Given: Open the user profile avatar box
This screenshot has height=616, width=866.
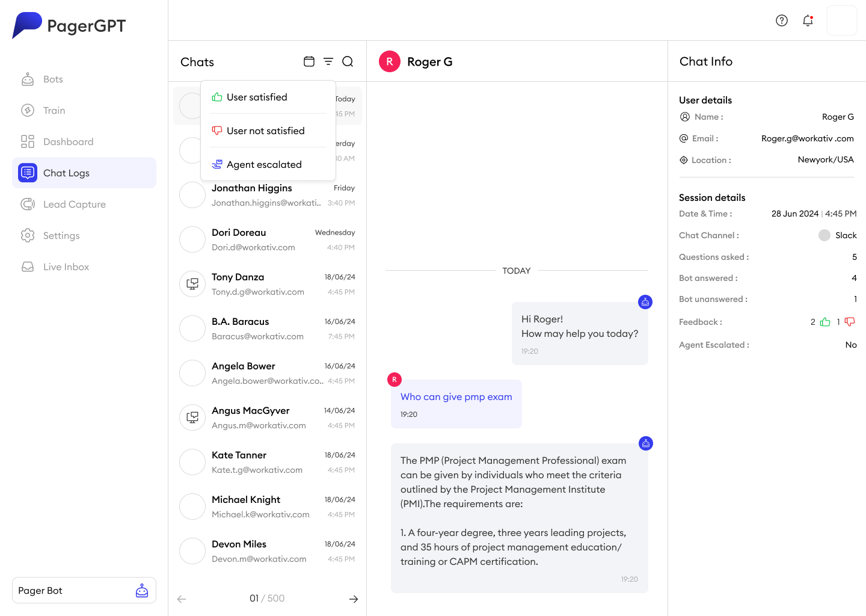Looking at the screenshot, I should point(842,20).
